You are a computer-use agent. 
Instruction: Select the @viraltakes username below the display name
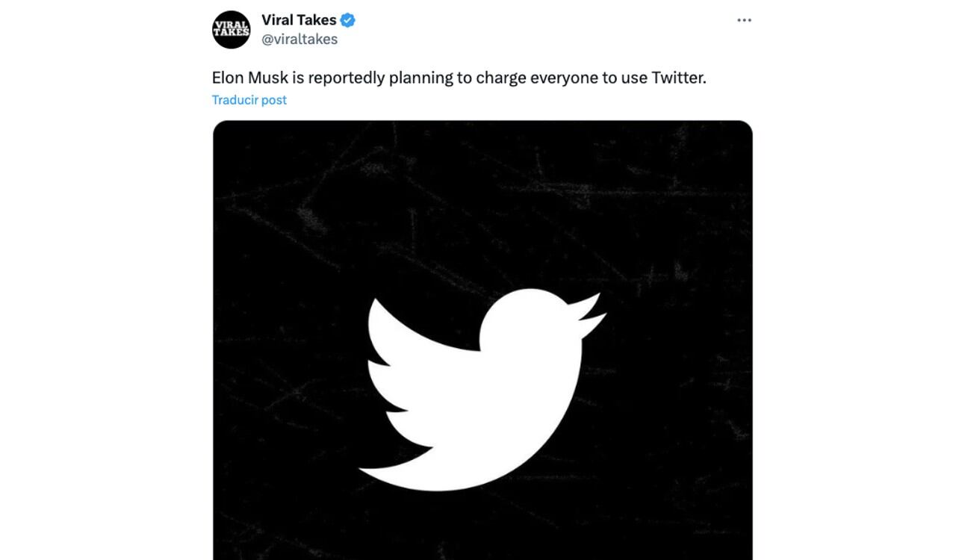pyautogui.click(x=299, y=39)
